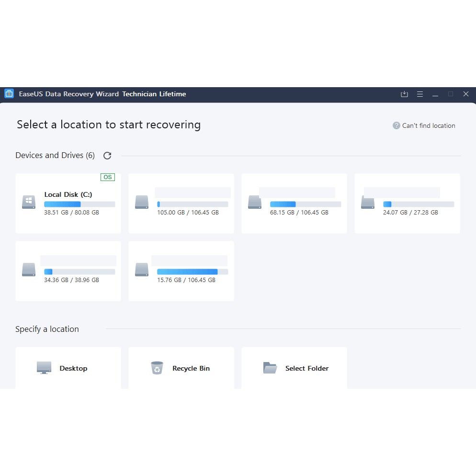Click the OS badge on Local Disk (C:)
The width and height of the screenshot is (476, 476).
[108, 177]
